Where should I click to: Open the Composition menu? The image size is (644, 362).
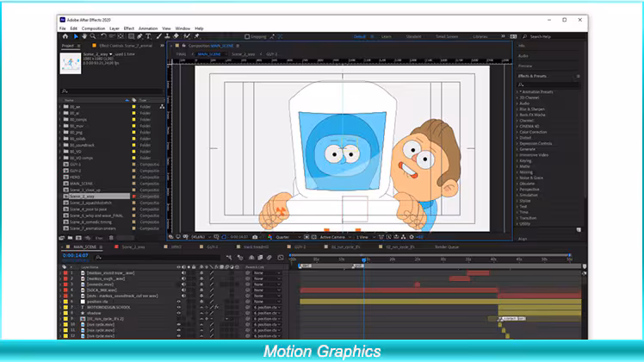click(93, 28)
